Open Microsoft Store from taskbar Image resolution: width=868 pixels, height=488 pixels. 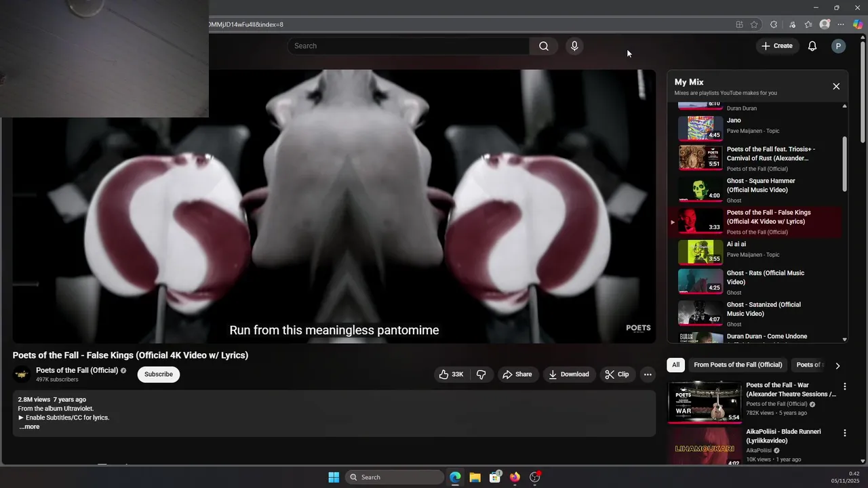click(495, 477)
